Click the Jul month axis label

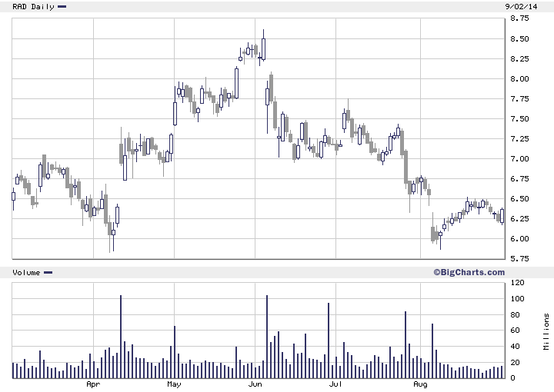pyautogui.click(x=335, y=384)
